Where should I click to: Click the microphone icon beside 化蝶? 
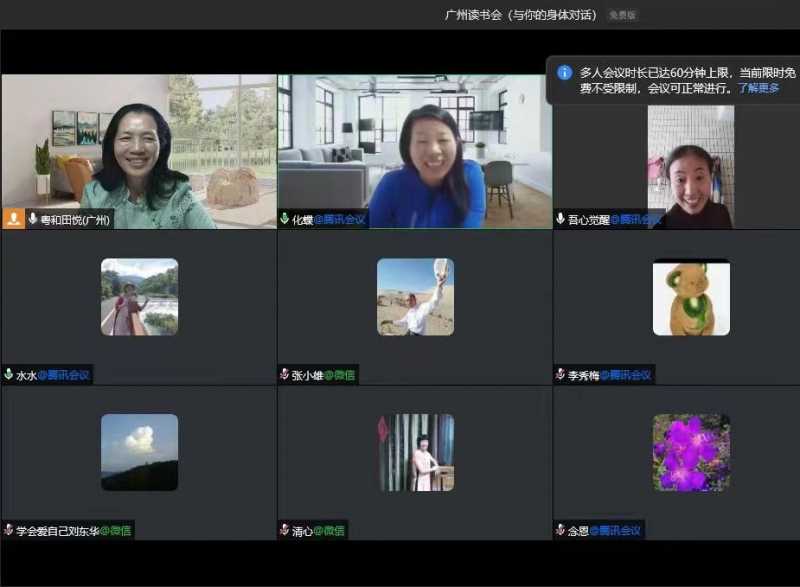[285, 219]
